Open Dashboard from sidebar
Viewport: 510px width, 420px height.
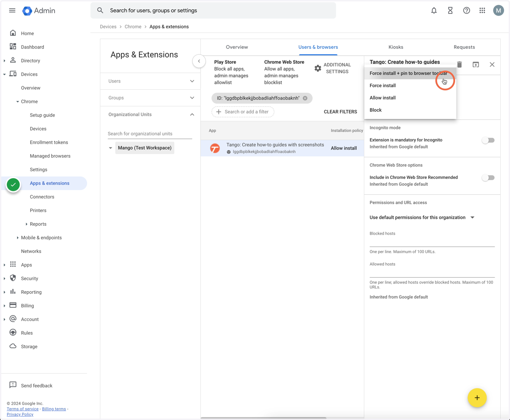click(32, 47)
